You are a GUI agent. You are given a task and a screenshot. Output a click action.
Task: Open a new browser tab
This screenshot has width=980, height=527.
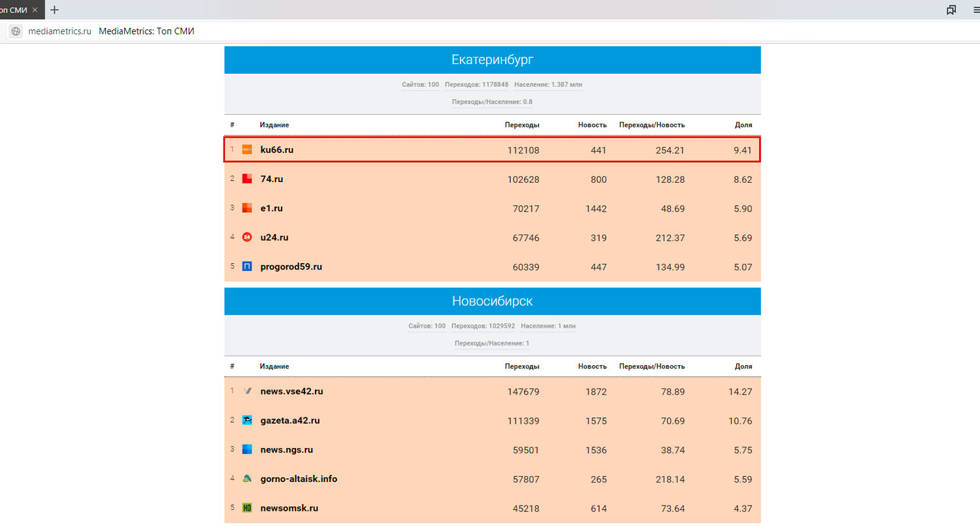(54, 10)
